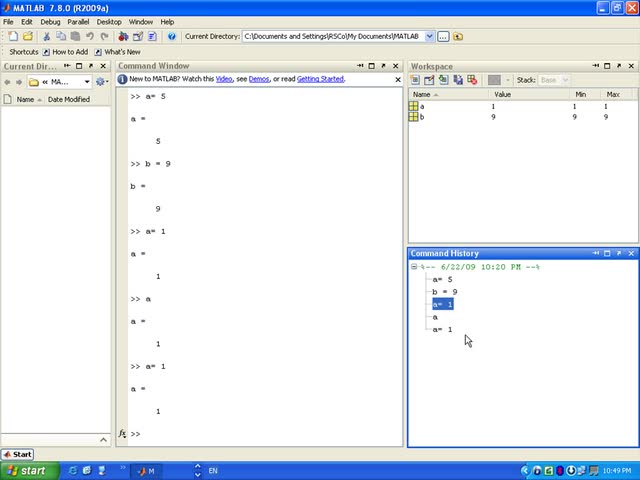The height and width of the screenshot is (480, 640).
Task: Launch Simulink from the toolbar icon
Action: 123,36
